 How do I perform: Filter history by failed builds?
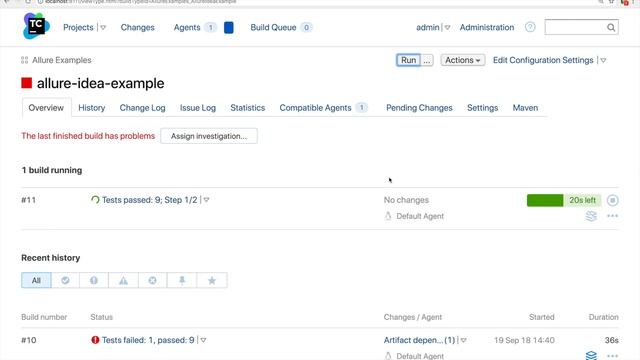pos(94,280)
